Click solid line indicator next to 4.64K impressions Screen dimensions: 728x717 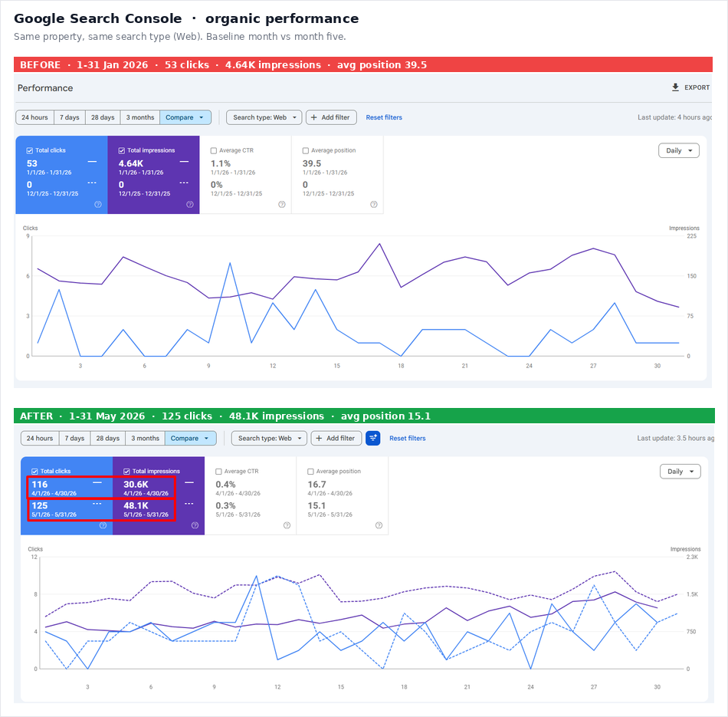[184, 162]
